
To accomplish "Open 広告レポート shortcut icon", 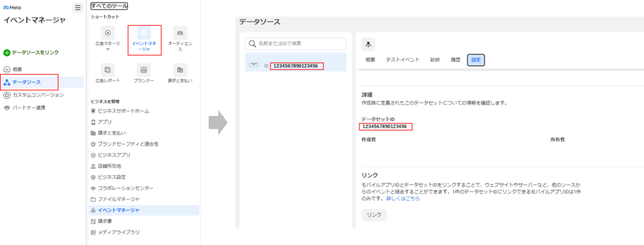I will coord(108,70).
